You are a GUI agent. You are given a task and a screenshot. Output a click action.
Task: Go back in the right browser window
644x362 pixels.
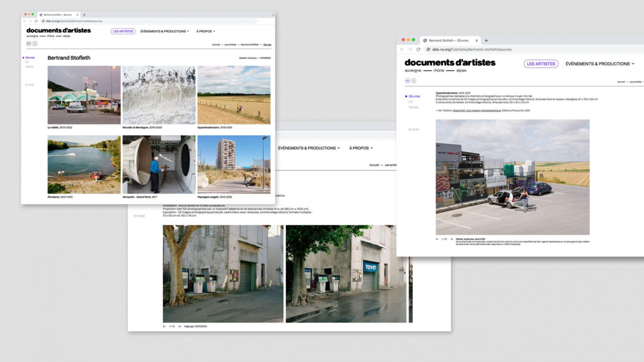pyautogui.click(x=402, y=49)
